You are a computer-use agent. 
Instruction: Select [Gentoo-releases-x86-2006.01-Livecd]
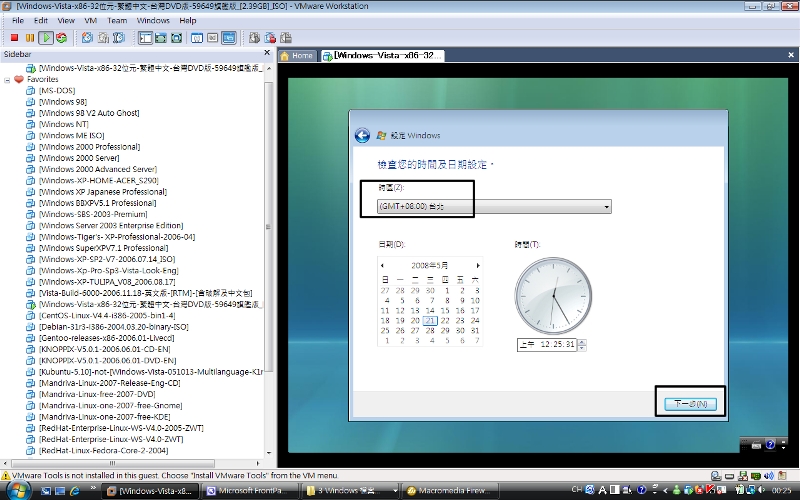coord(107,338)
